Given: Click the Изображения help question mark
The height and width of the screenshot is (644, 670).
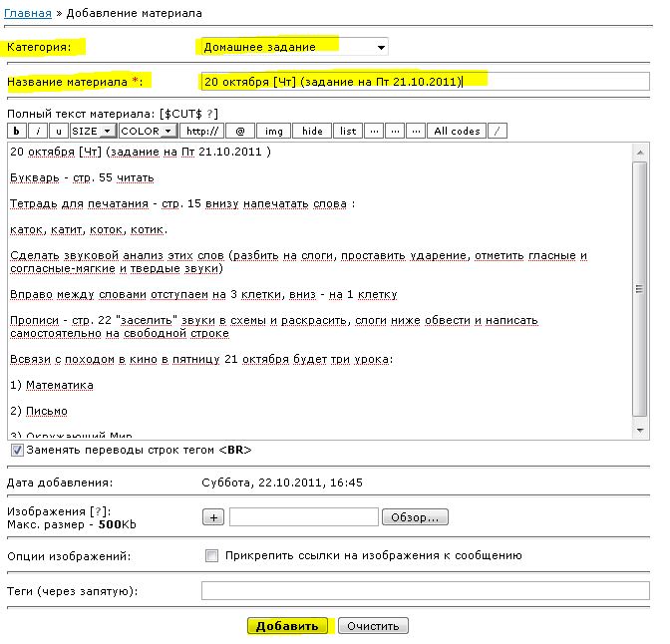Looking at the screenshot, I should [x=99, y=511].
